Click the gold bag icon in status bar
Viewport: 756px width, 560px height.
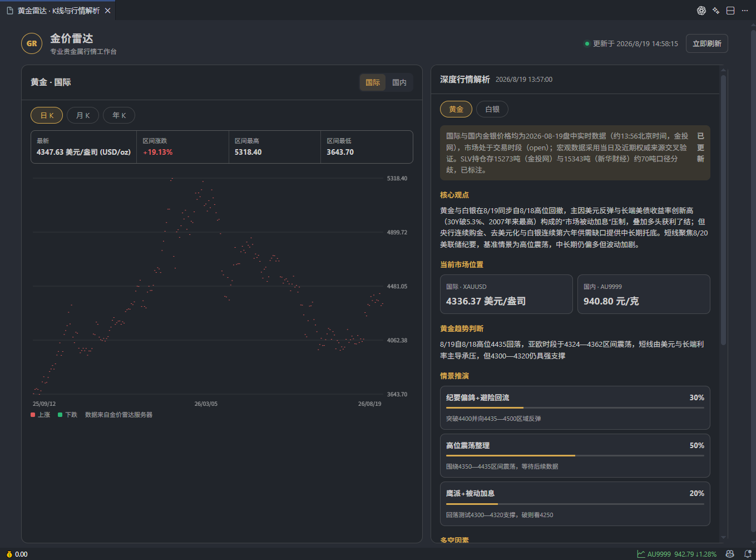pos(9,554)
